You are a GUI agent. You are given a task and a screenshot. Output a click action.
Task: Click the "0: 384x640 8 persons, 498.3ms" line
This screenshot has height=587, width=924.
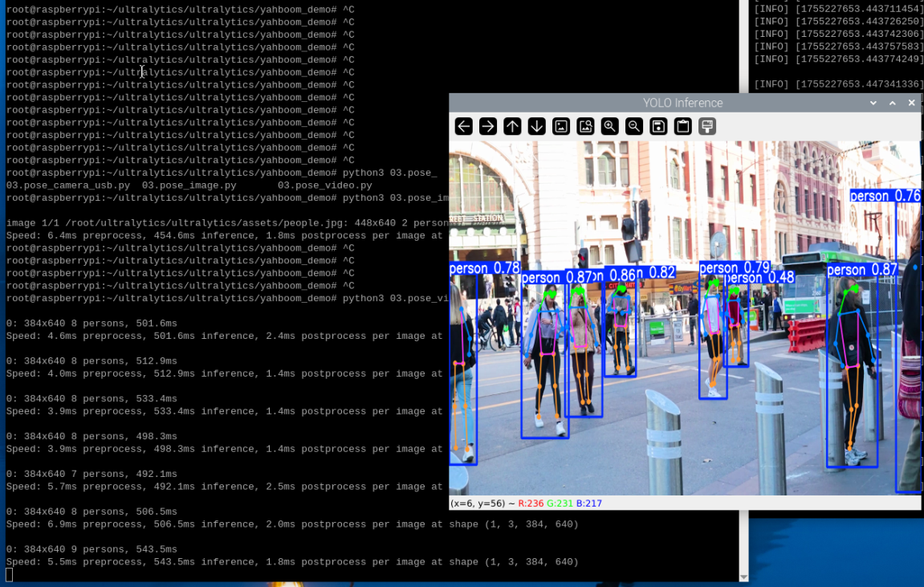[x=92, y=436]
